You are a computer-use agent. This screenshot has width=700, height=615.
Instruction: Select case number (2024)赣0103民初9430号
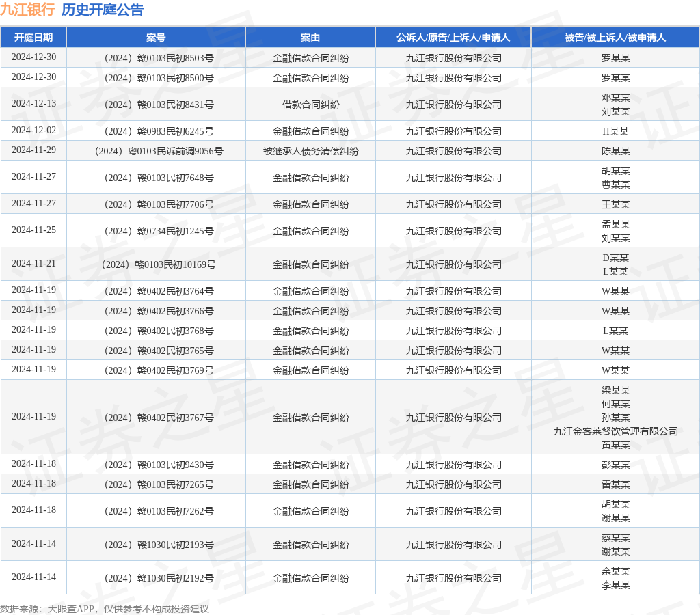159,465
